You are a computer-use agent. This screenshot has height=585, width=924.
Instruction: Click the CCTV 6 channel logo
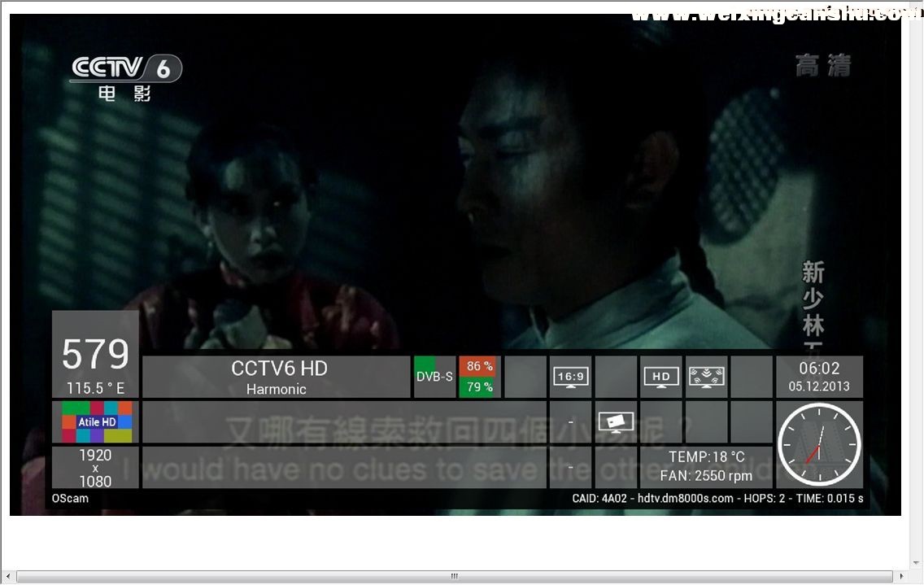(126, 77)
